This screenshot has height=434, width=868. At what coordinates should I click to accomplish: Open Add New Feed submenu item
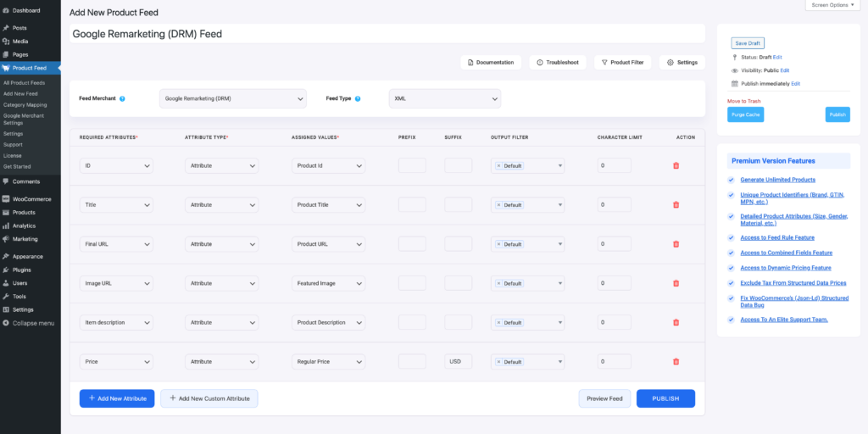[x=20, y=93]
